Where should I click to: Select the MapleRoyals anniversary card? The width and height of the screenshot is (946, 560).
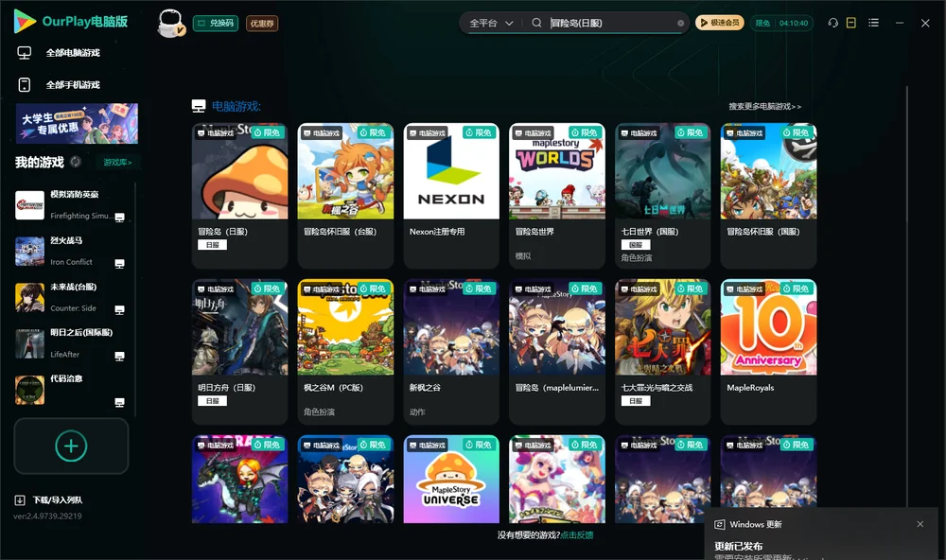click(768, 352)
